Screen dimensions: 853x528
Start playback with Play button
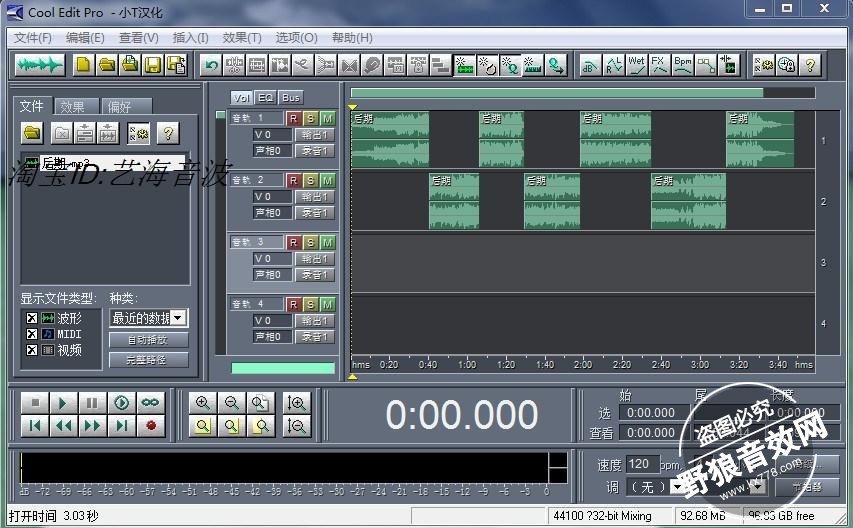click(63, 403)
